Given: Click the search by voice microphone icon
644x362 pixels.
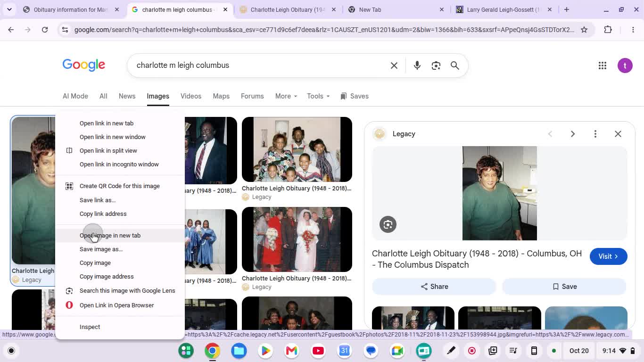Looking at the screenshot, I should (417, 66).
